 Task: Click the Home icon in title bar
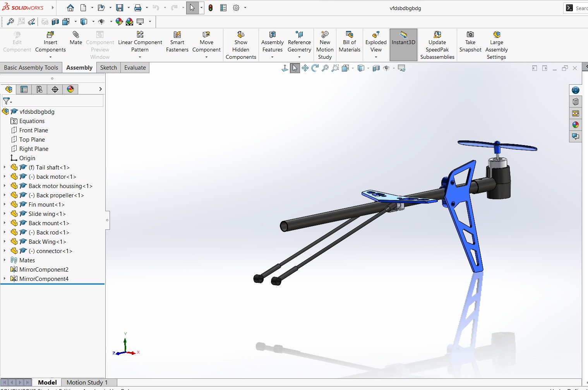(x=70, y=8)
